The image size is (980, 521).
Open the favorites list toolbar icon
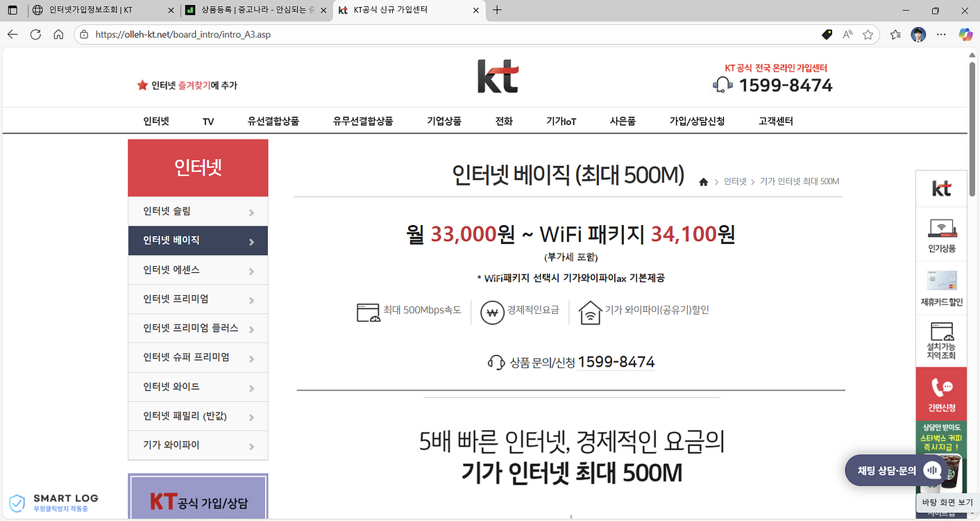click(895, 34)
